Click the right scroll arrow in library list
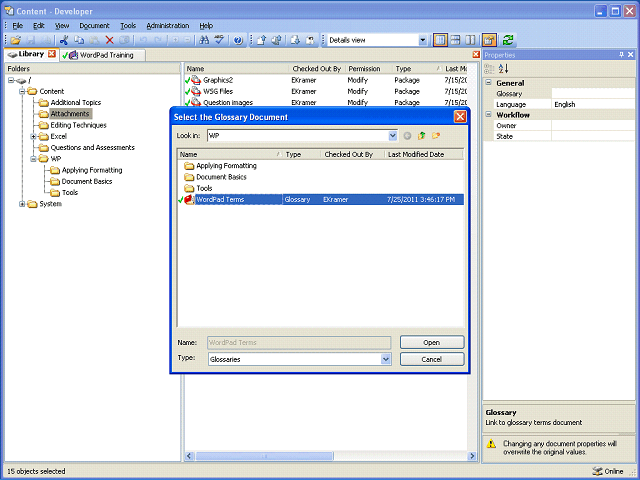The height and width of the screenshot is (480, 640). [472, 456]
